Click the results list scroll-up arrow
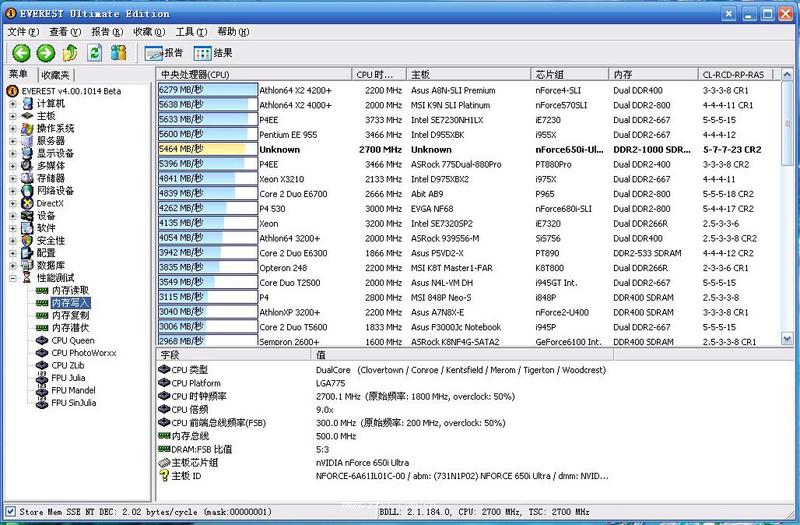 (787, 74)
